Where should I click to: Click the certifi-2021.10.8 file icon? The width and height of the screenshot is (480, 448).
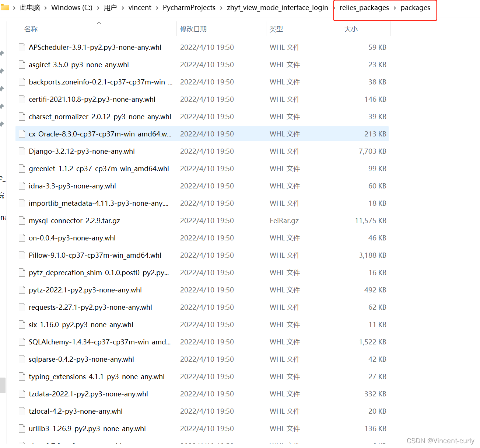22,99
